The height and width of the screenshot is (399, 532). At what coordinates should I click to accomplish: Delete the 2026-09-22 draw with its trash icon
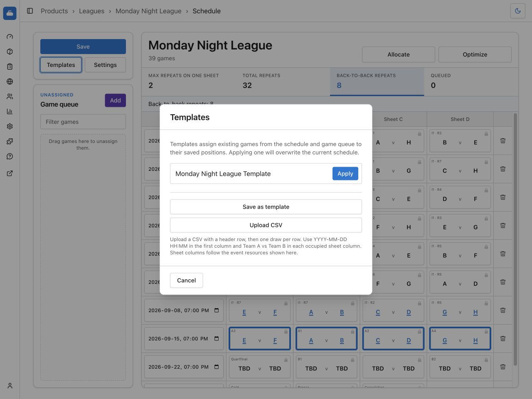(x=503, y=367)
